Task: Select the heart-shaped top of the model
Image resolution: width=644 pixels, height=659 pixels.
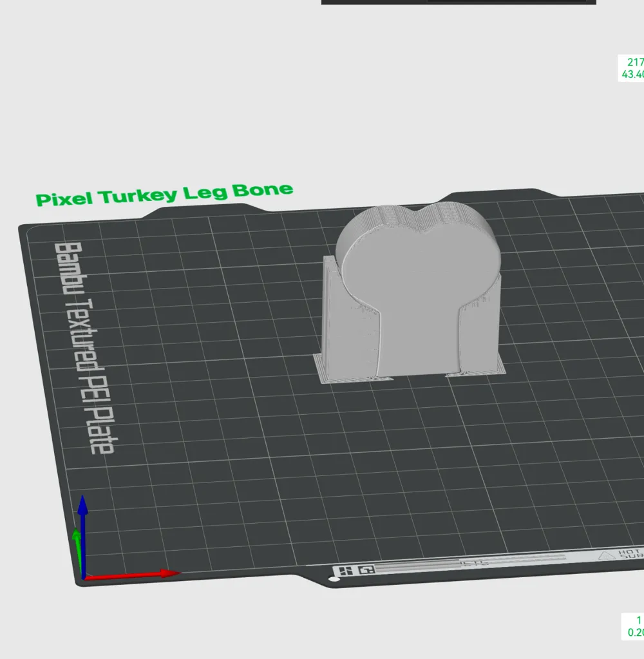Action: (x=419, y=254)
